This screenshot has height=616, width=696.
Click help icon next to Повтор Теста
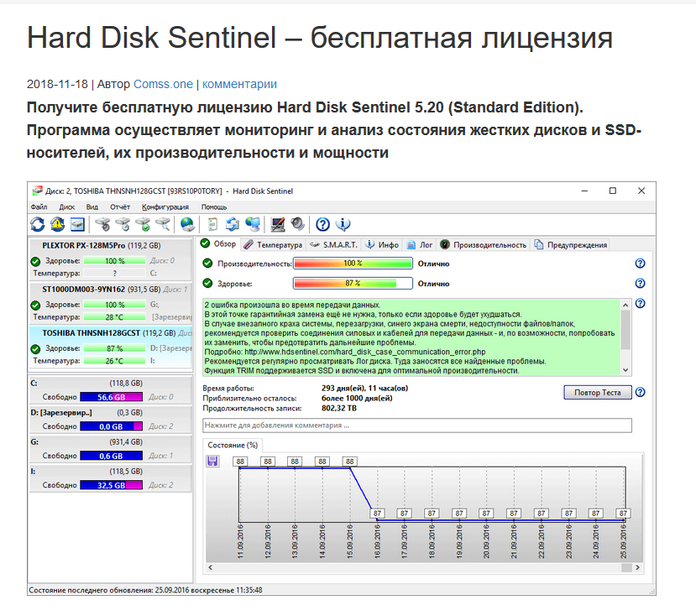click(640, 392)
